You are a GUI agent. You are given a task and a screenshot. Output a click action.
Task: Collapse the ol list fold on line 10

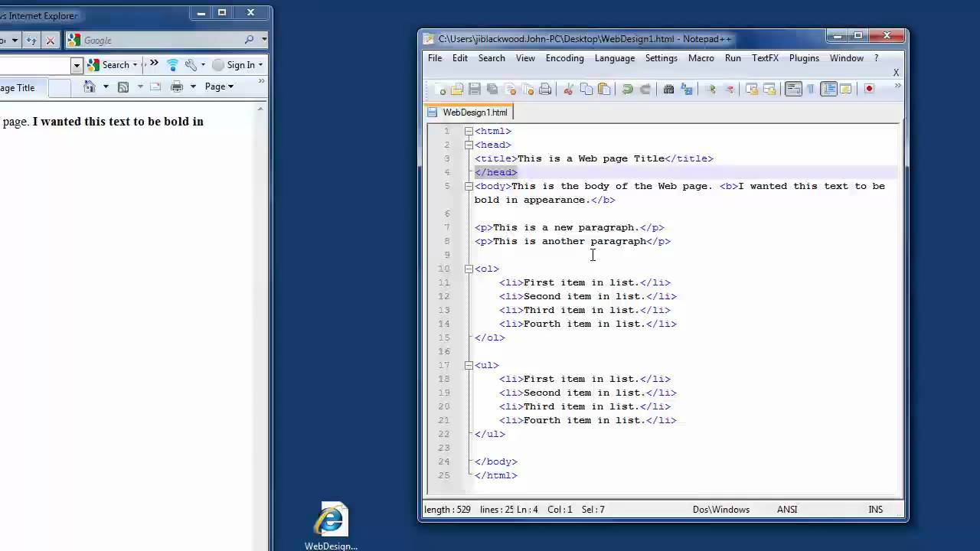click(469, 269)
